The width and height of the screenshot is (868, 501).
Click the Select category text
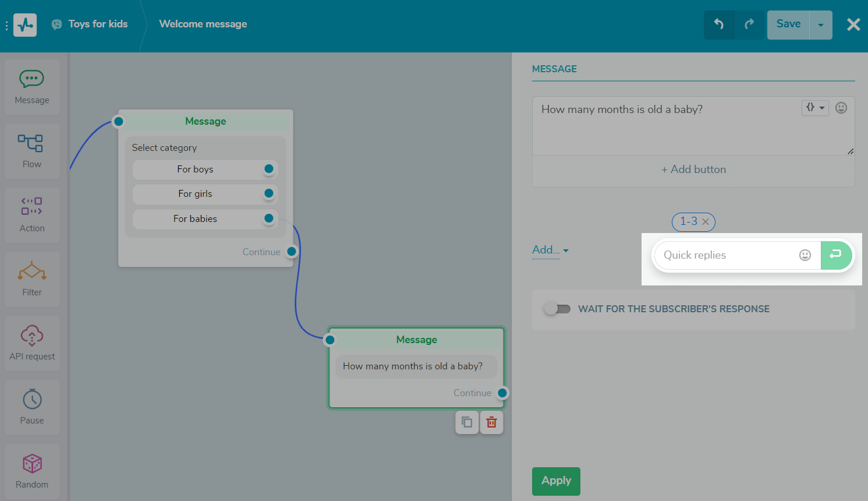pyautogui.click(x=164, y=148)
